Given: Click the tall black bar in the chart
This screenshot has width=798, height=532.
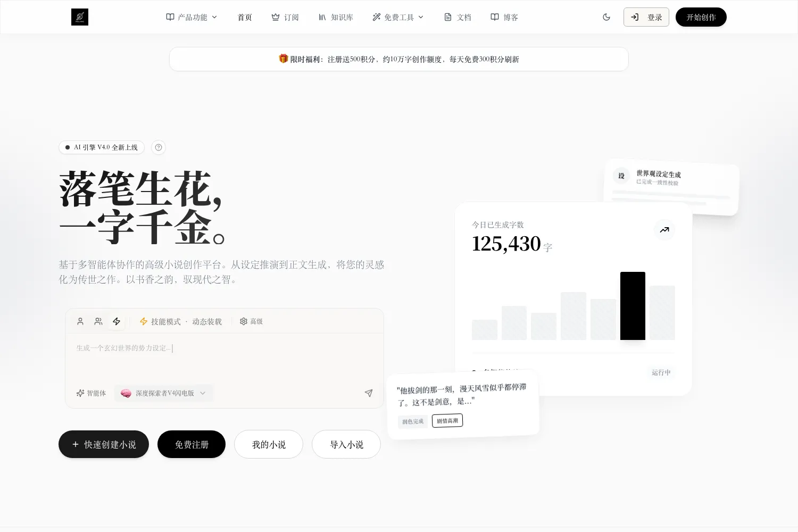Looking at the screenshot, I should [633, 306].
